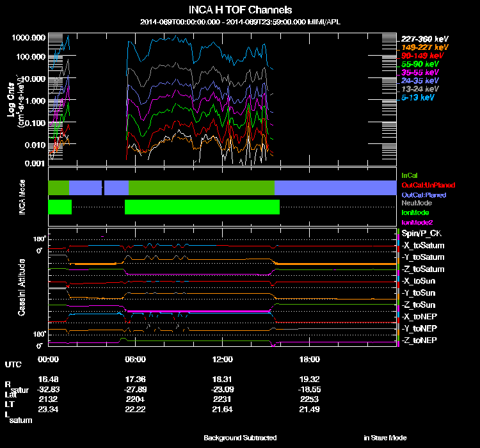
Task: Click the OutCal:Planed legend label
Action: (423, 194)
